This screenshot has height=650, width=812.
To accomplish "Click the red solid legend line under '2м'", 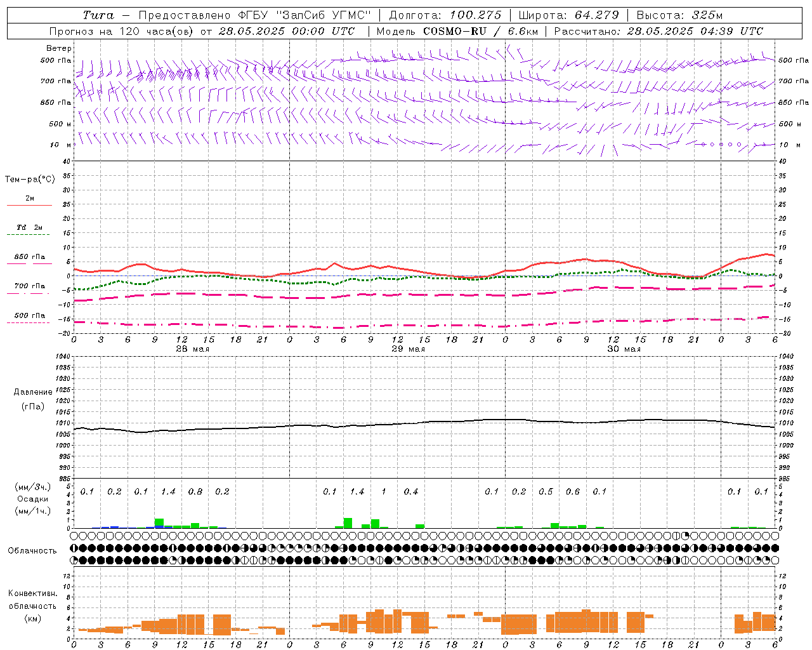I will click(30, 206).
